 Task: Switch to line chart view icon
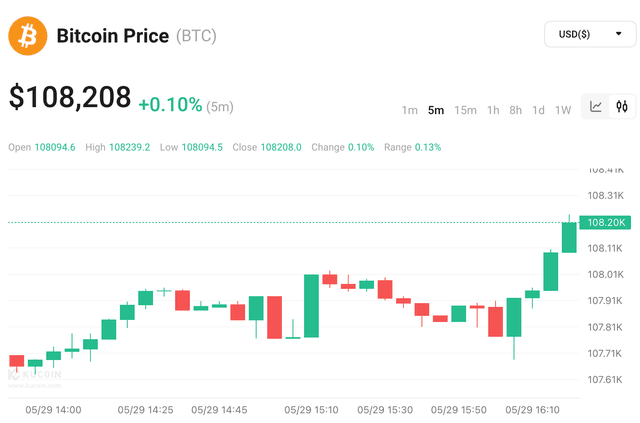click(596, 107)
